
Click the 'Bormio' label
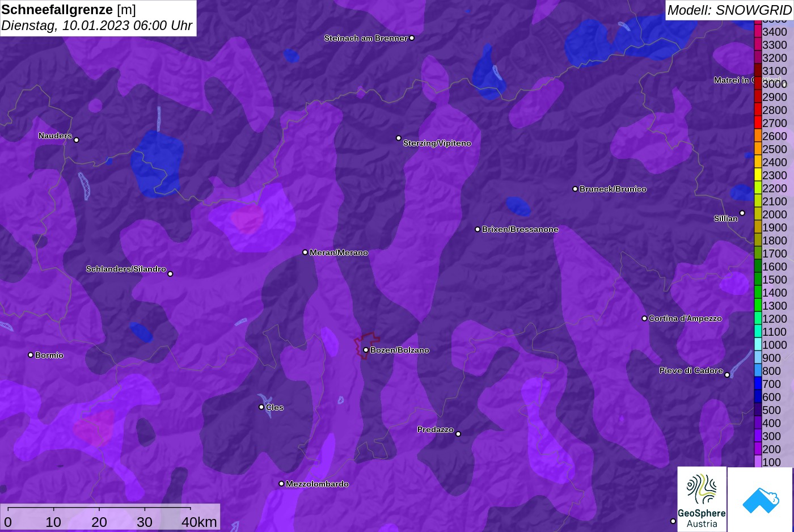click(x=49, y=355)
